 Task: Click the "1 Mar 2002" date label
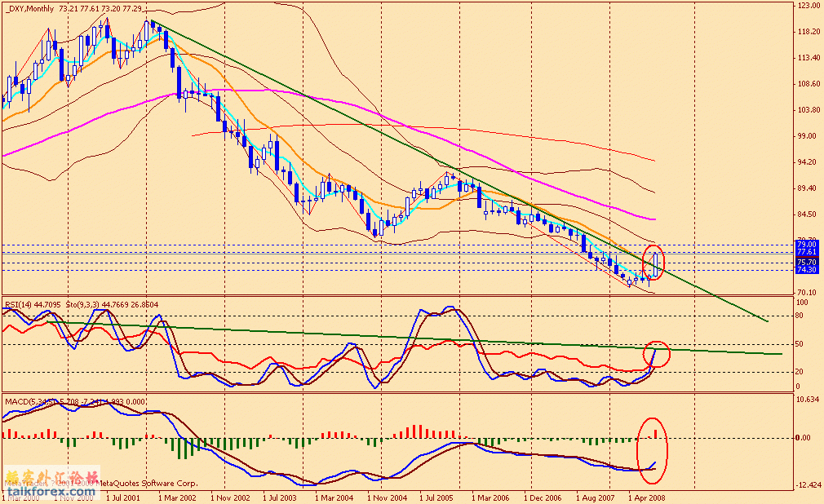pyautogui.click(x=177, y=497)
